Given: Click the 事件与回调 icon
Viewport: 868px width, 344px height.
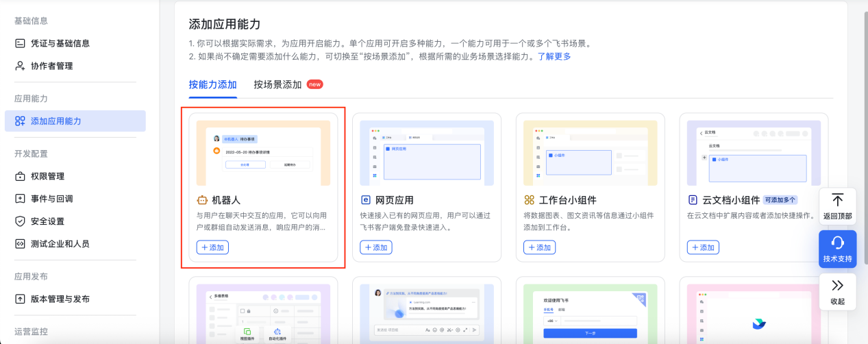Looking at the screenshot, I should point(20,199).
